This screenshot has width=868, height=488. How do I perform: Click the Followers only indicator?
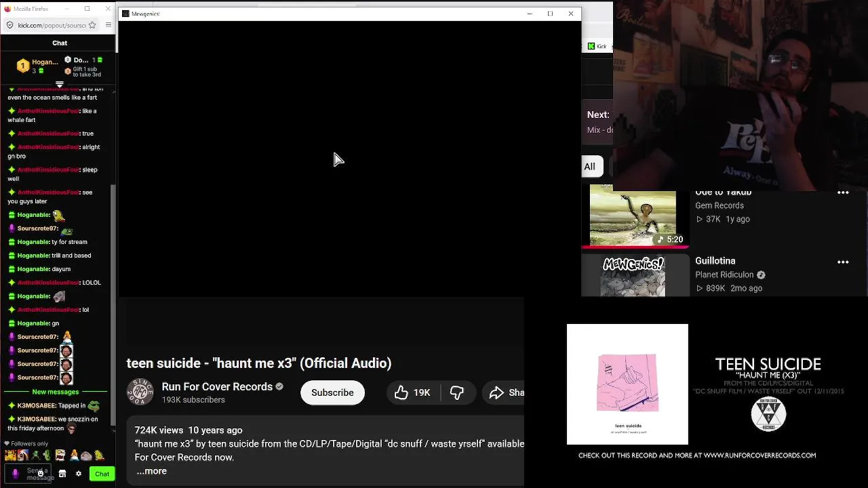26,444
